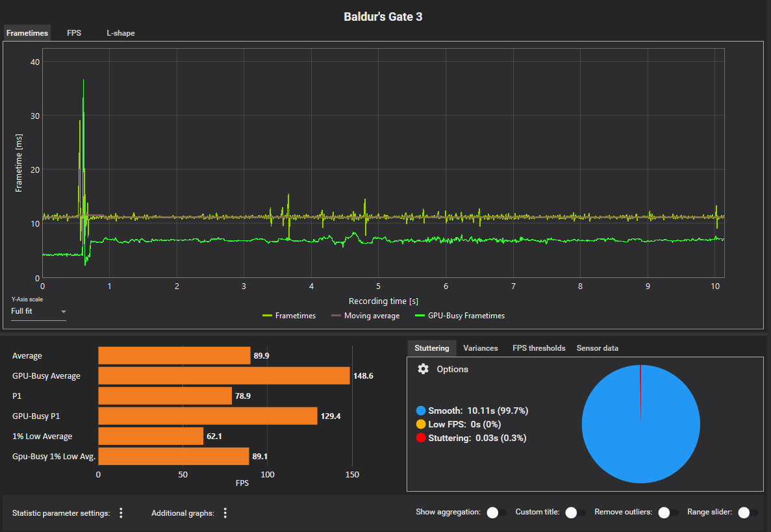Select the Smooth 10.11s legend entry
Screen dimensions: 771x532
pyautogui.click(x=472, y=411)
